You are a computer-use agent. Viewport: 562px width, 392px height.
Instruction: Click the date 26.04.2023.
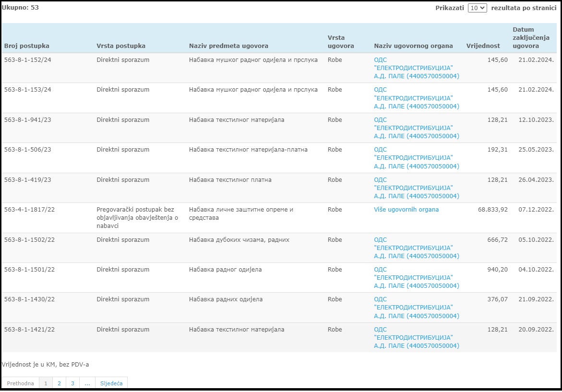[x=536, y=179]
